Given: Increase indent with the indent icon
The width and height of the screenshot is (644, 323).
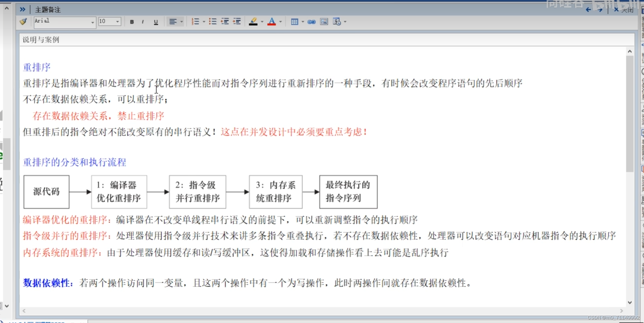Looking at the screenshot, I should pyautogui.click(x=237, y=21).
